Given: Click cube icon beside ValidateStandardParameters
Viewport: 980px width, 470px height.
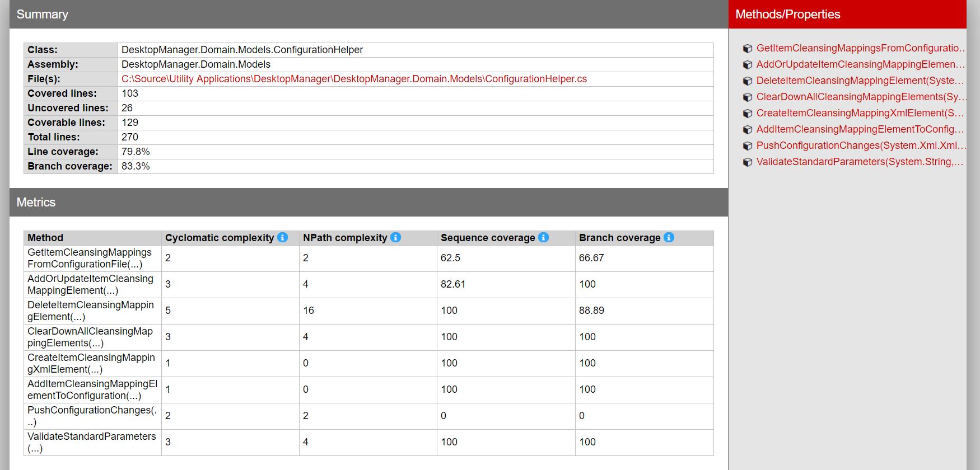Looking at the screenshot, I should click(747, 162).
